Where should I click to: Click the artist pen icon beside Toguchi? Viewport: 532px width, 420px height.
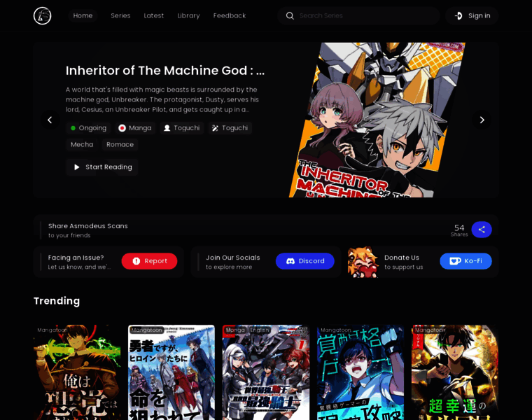[x=215, y=128]
